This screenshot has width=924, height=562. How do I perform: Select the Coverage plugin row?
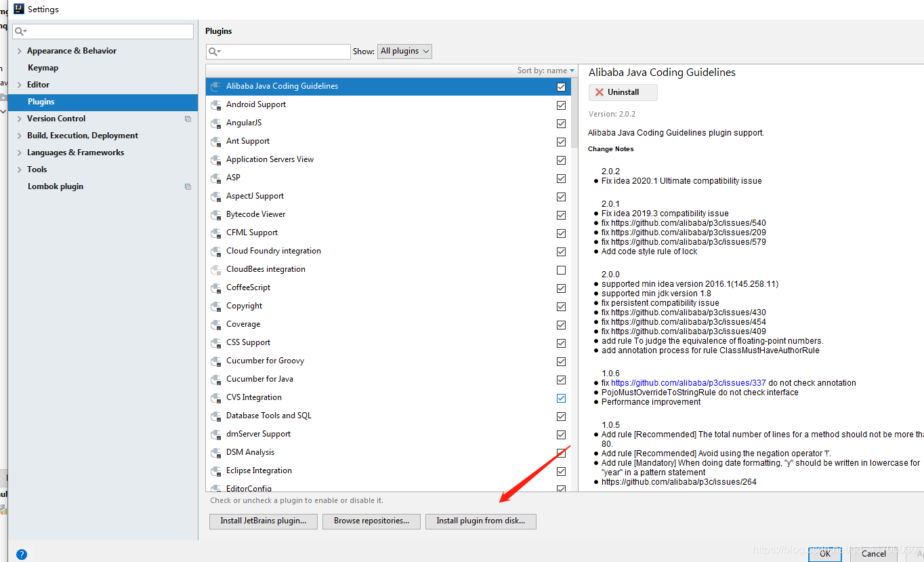(389, 325)
